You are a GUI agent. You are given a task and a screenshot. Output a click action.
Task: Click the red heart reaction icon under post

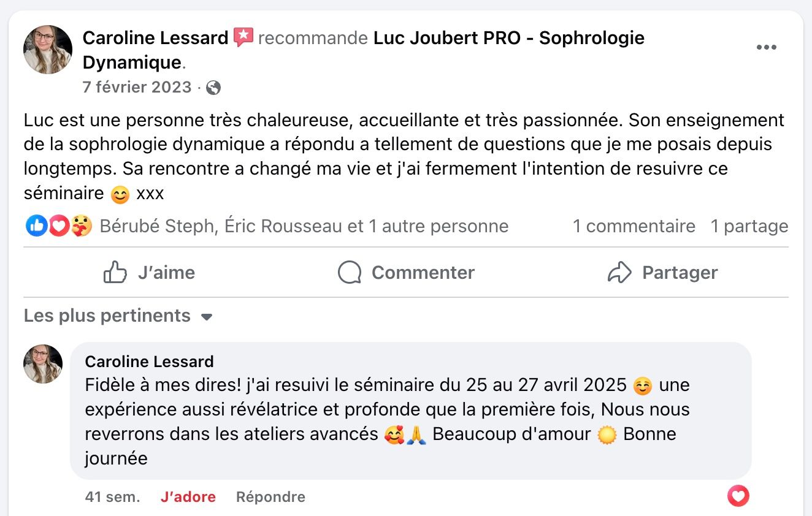(x=59, y=226)
